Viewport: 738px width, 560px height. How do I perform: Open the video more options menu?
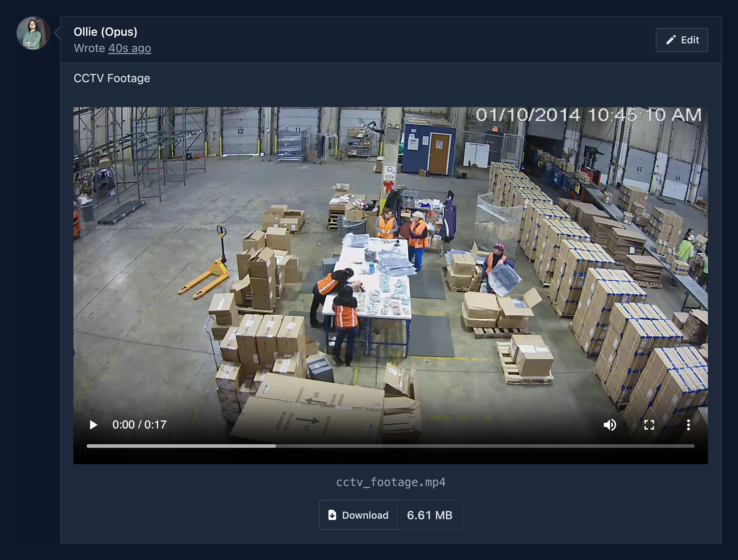(688, 425)
